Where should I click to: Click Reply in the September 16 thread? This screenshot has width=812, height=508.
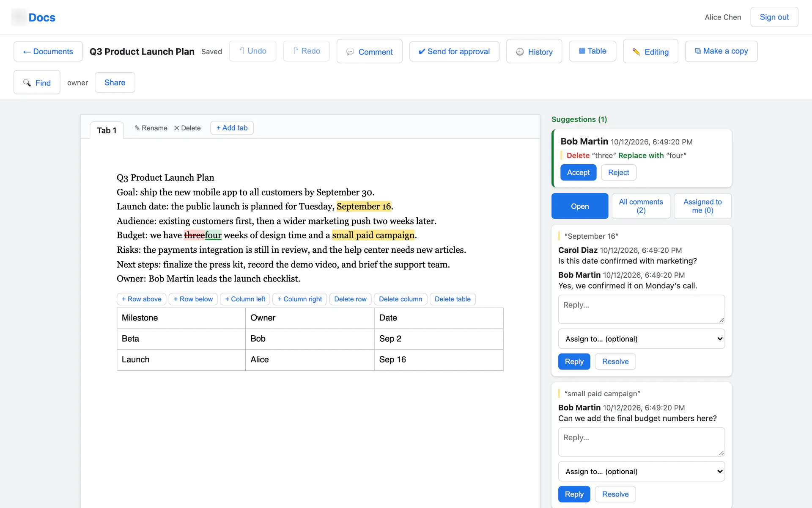[574, 362]
